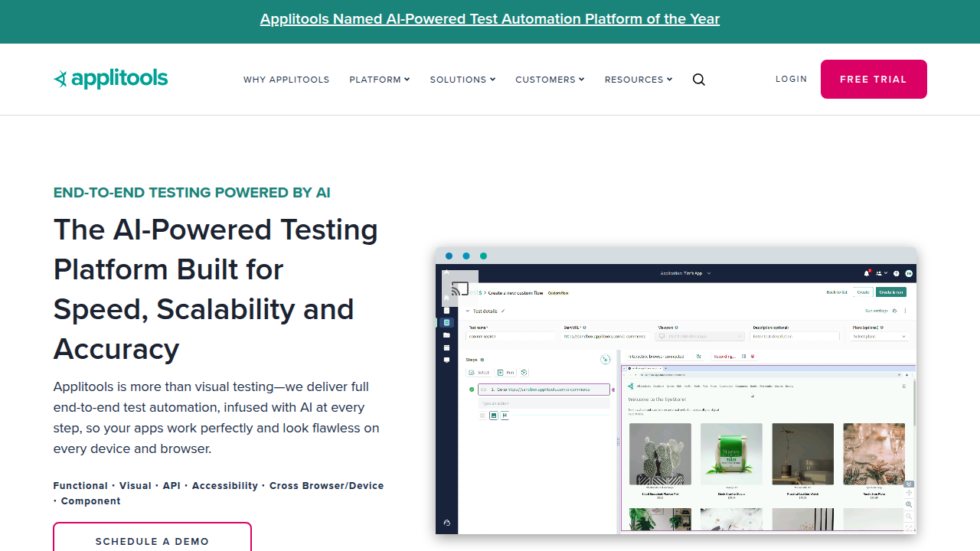Expand the Customers menu
This screenshot has width=980, height=551.
pyautogui.click(x=550, y=80)
